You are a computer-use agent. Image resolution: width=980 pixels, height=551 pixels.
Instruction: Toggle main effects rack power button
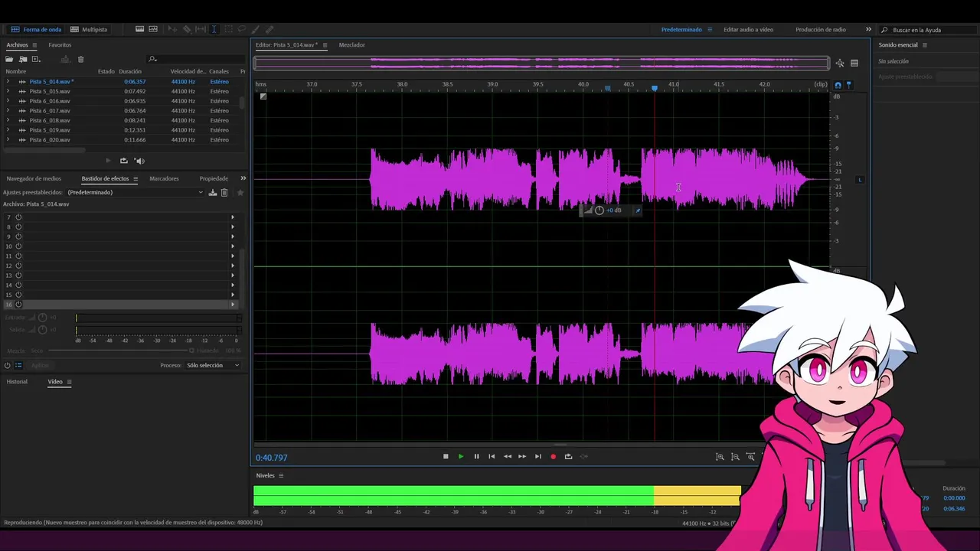tap(8, 366)
